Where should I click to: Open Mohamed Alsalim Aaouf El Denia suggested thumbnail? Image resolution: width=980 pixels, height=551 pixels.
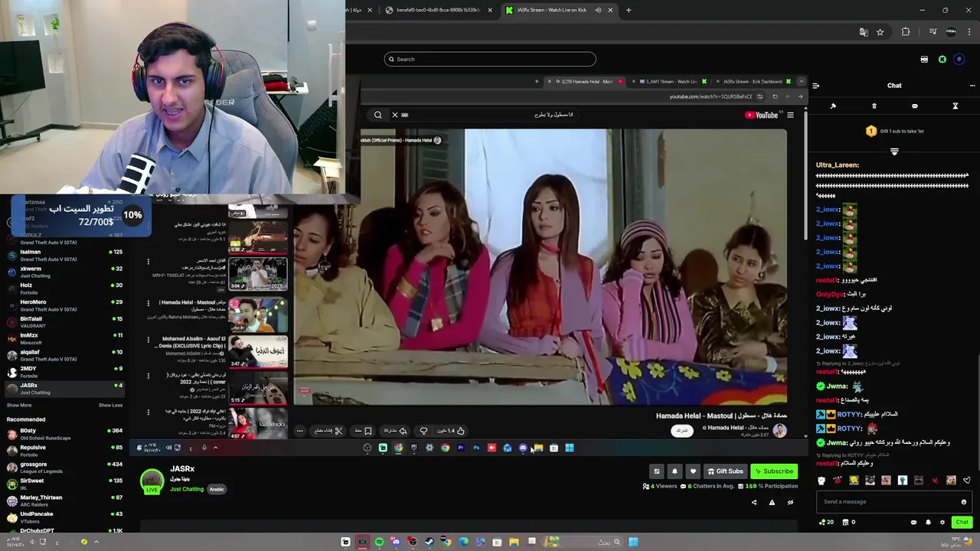pyautogui.click(x=258, y=351)
